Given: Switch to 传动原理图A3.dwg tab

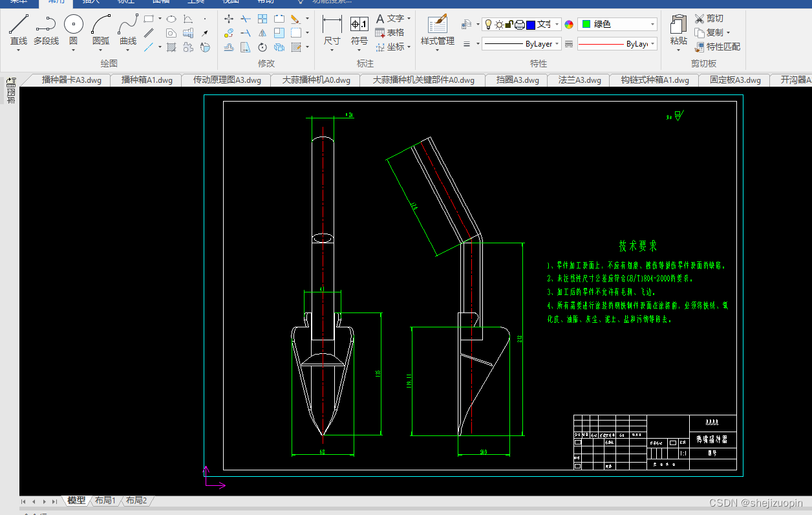Looking at the screenshot, I should pos(227,80).
